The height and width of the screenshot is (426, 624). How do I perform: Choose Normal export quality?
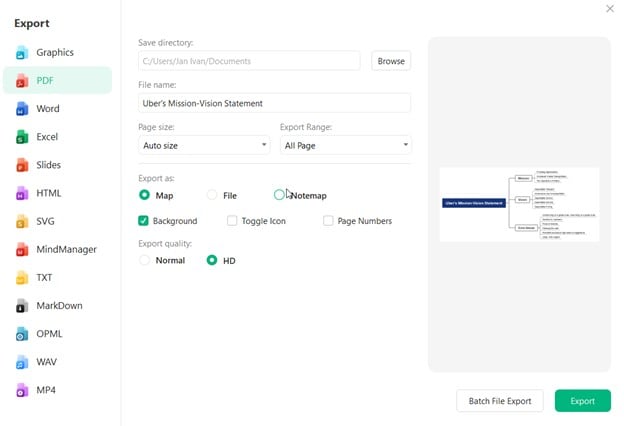(144, 260)
